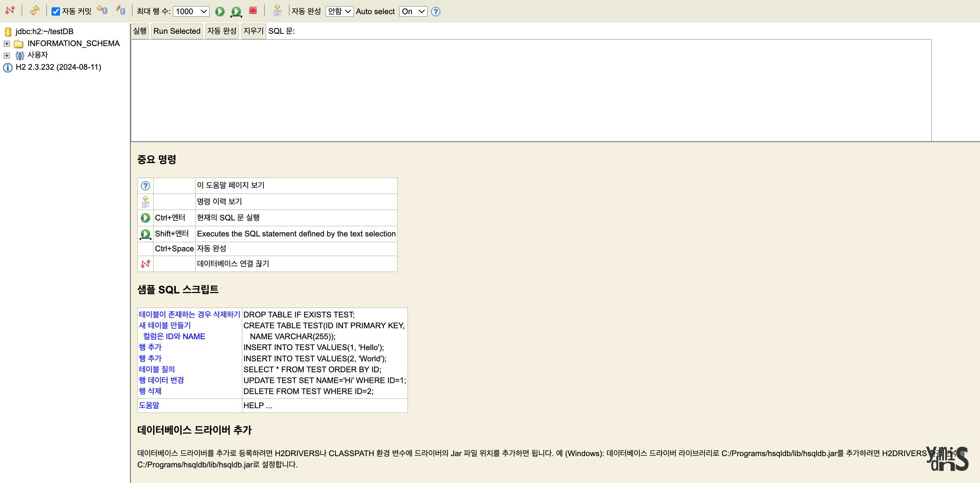Screen dimensions: 980x483
Task: Click the red stop command icon
Action: 253,11
